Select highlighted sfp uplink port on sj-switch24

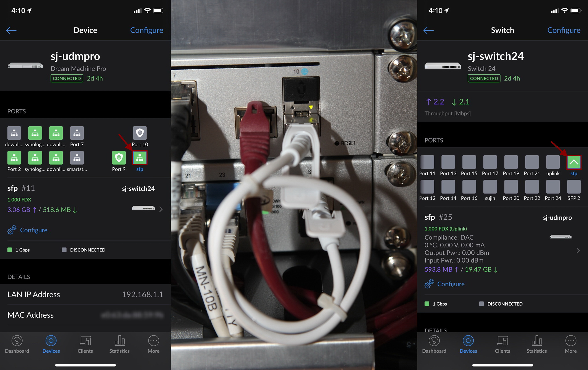pyautogui.click(x=574, y=162)
